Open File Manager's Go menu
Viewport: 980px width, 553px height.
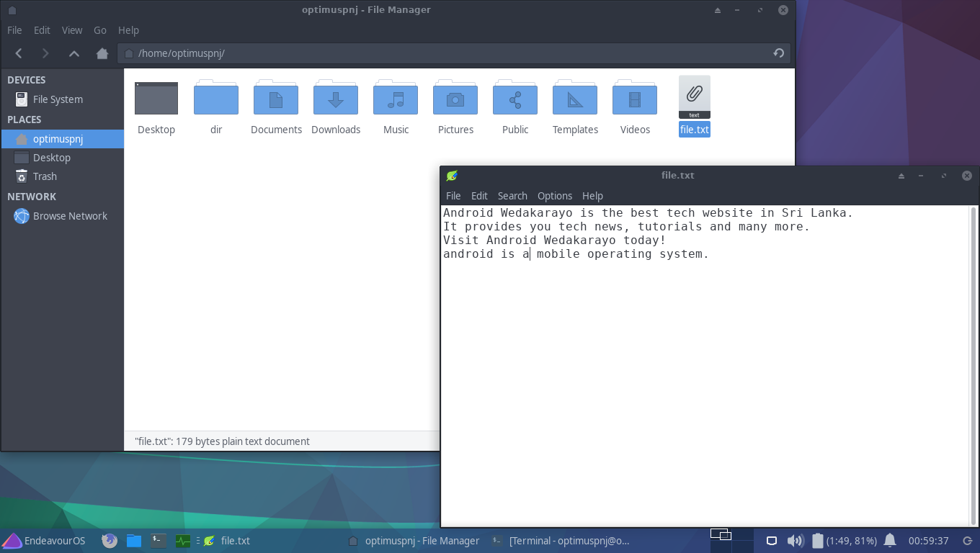click(x=100, y=30)
